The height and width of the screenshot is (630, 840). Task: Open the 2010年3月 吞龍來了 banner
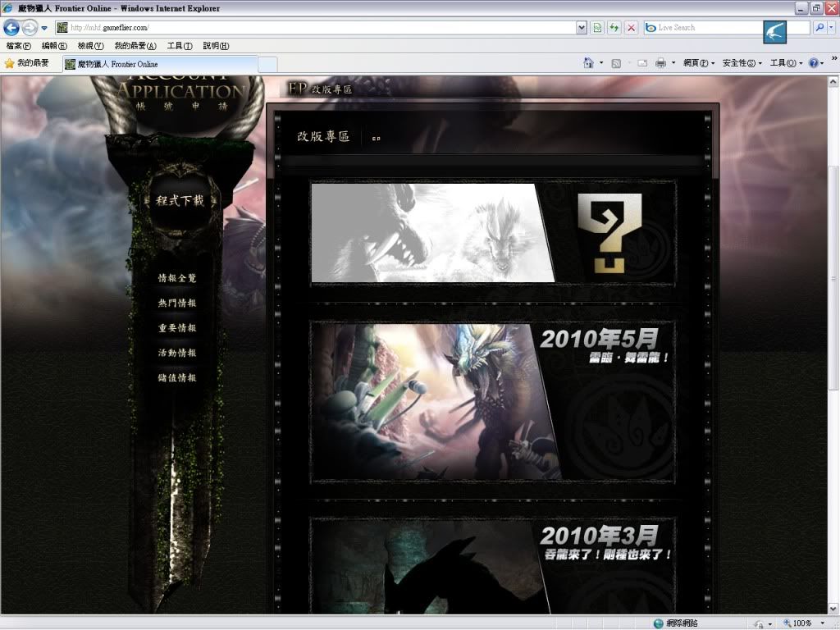tap(493, 566)
